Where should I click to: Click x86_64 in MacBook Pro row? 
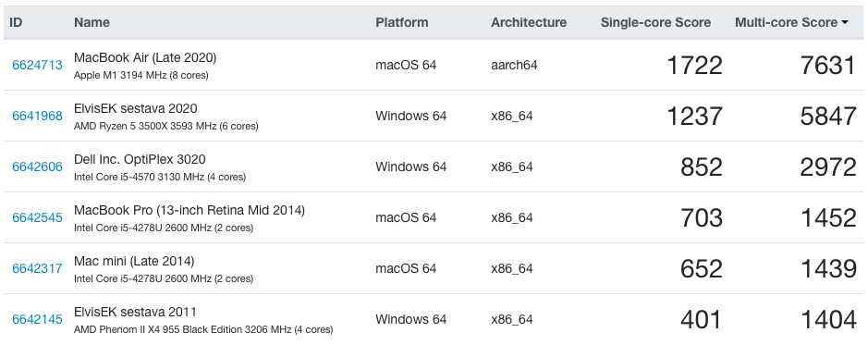pyautogui.click(x=511, y=218)
